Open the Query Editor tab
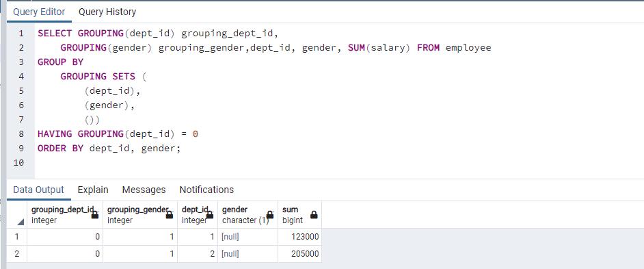 click(39, 12)
